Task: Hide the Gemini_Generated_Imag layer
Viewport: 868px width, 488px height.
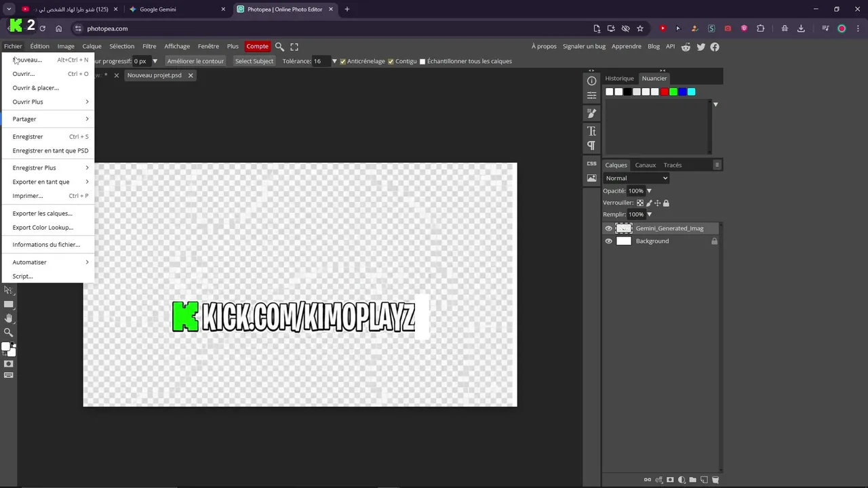Action: point(608,228)
